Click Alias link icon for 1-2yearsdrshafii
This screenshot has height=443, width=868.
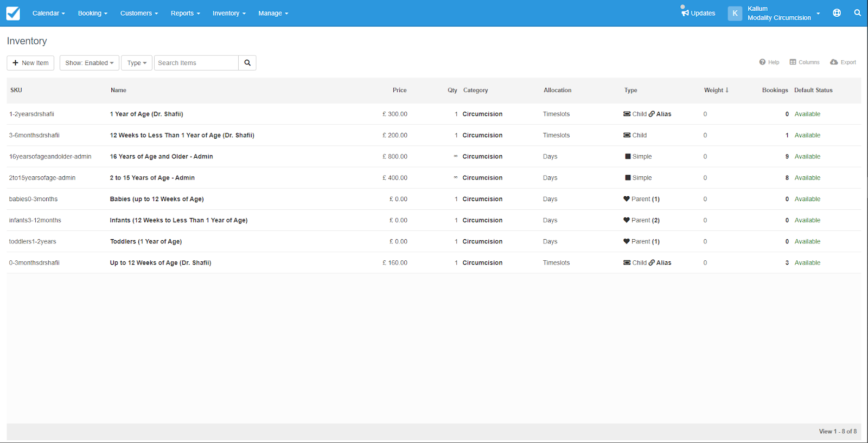tap(652, 114)
